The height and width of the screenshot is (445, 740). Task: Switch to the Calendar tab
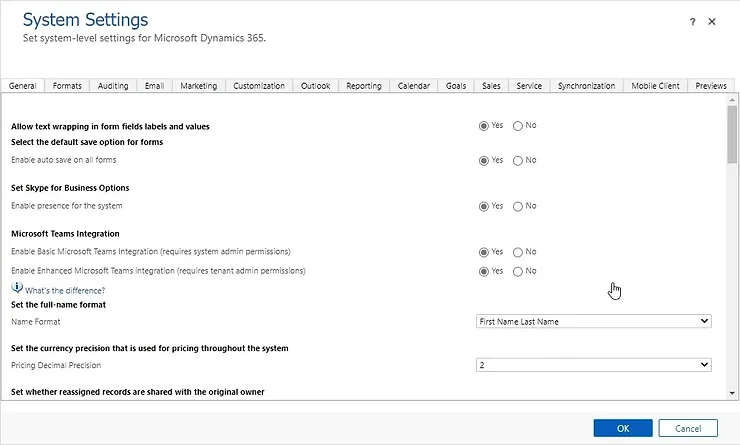coord(414,86)
